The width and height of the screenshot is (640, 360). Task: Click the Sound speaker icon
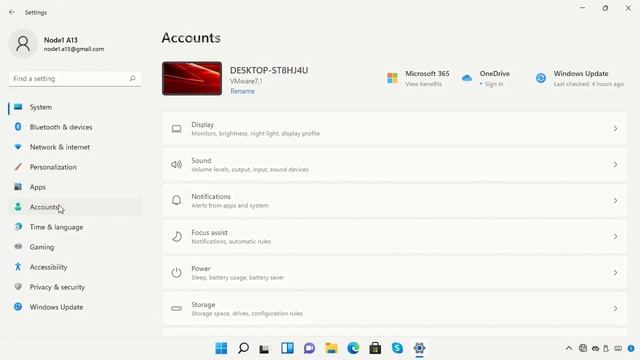tap(176, 164)
